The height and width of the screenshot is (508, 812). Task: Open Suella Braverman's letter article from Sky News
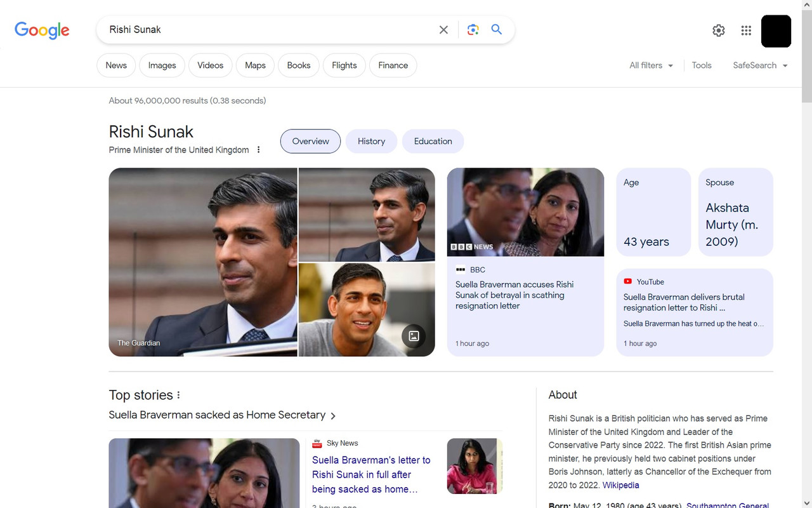coord(371,474)
